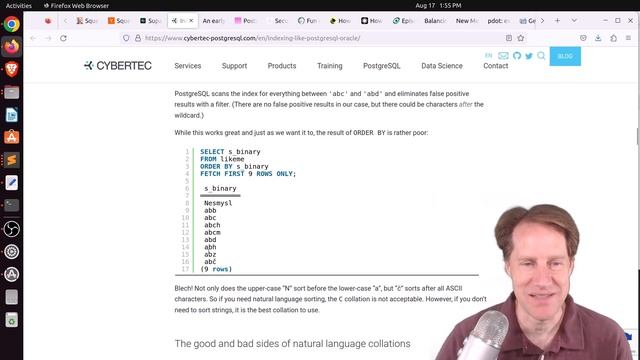This screenshot has height=360, width=640.
Task: Open new tab with plus button
Action: 557,20
